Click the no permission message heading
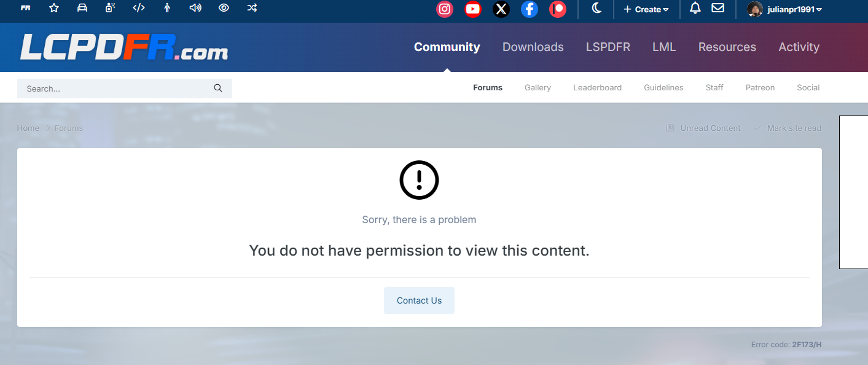868x365 pixels. 419,251
